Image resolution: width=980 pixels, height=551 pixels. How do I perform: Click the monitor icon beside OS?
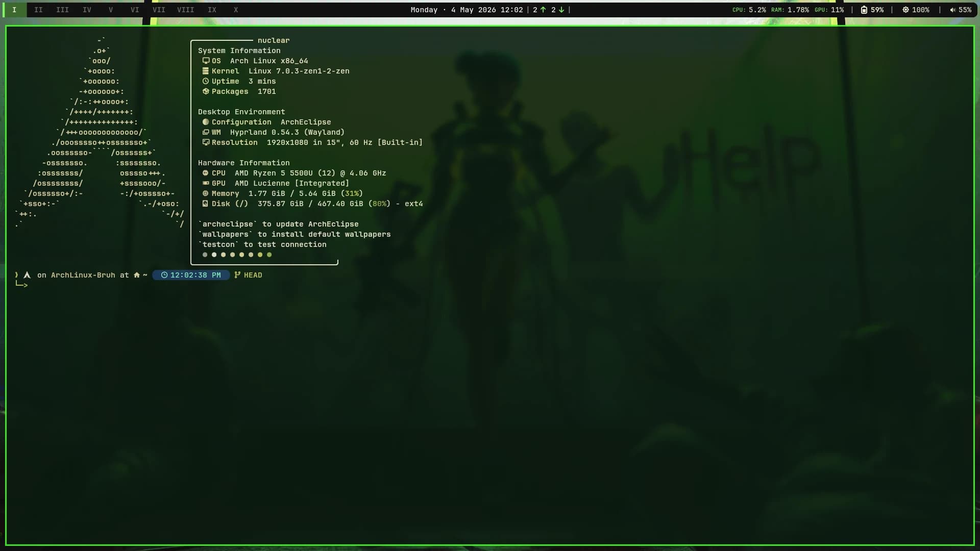(206, 61)
